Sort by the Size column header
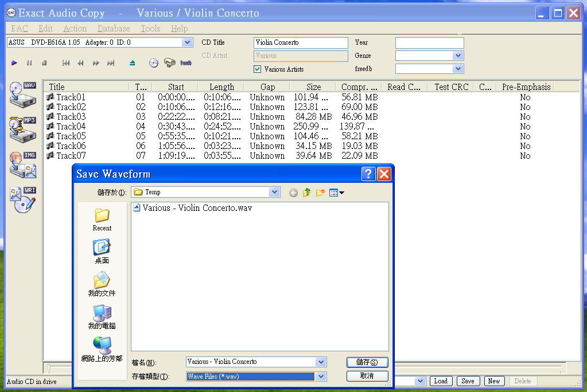The height and width of the screenshot is (392, 587). pyautogui.click(x=313, y=87)
